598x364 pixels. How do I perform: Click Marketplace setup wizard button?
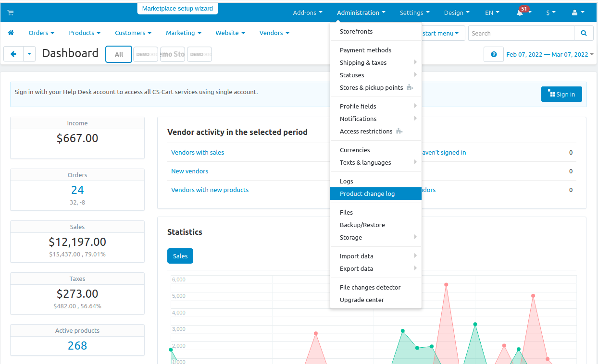[x=177, y=9]
